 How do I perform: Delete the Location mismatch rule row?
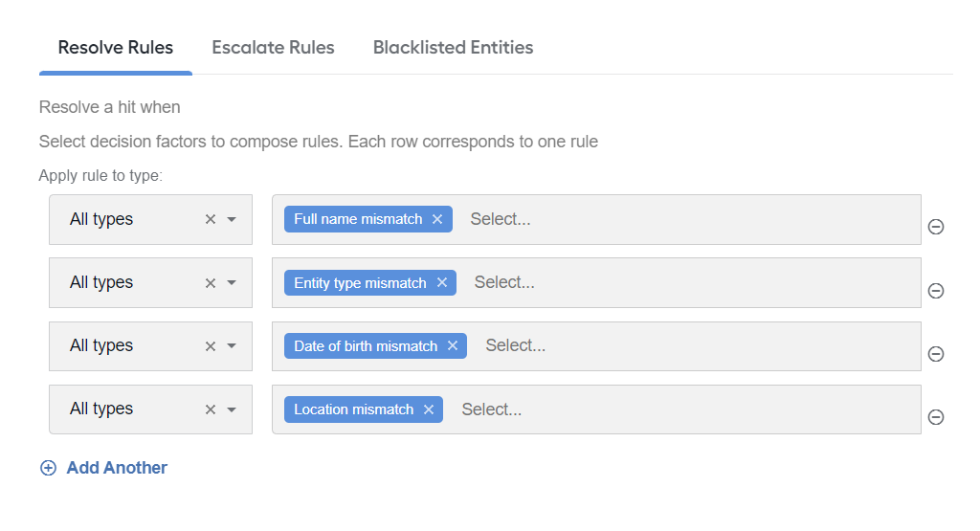coord(936,417)
